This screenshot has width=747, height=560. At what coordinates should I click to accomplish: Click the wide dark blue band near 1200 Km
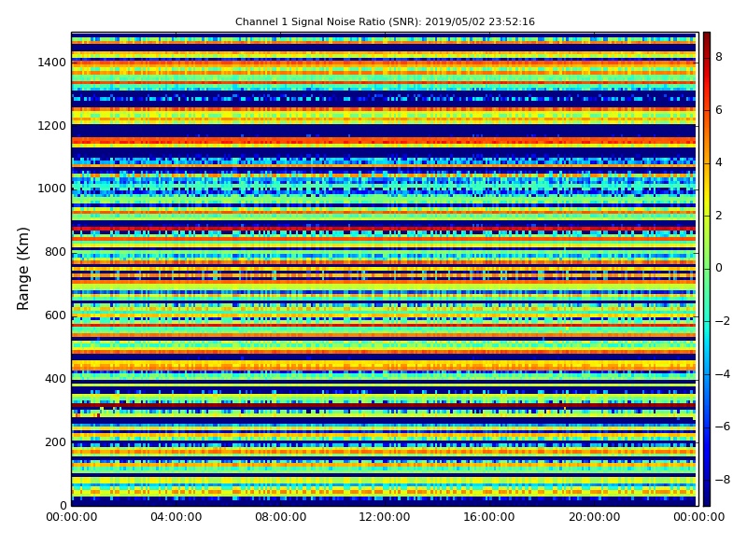[x=384, y=131]
